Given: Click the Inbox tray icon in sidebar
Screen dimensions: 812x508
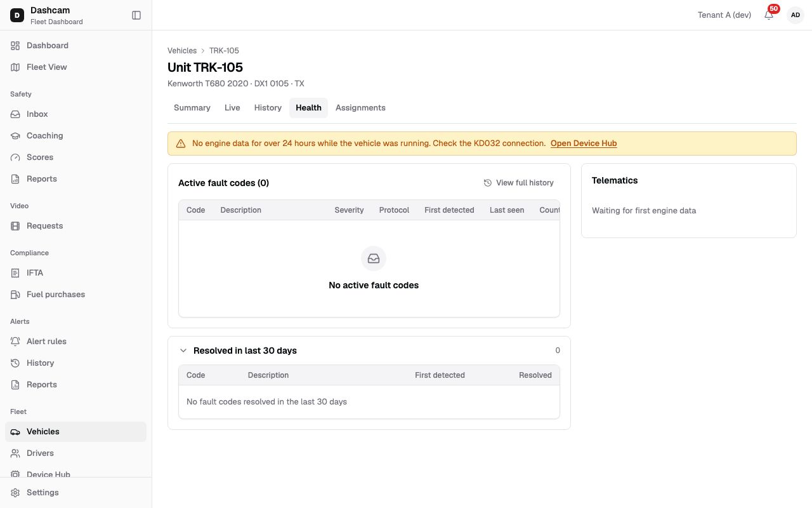Looking at the screenshot, I should [15, 114].
